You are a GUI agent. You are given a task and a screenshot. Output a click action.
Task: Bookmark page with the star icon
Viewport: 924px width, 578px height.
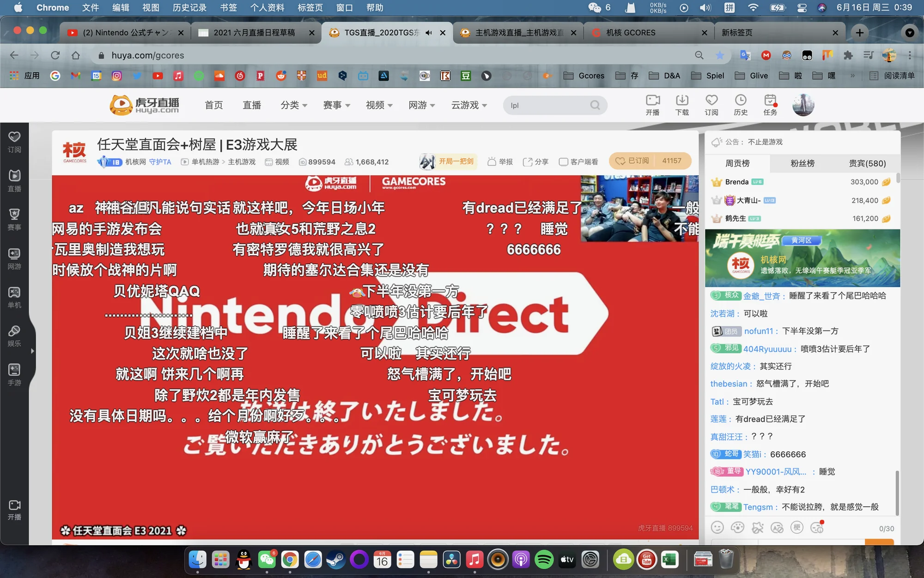pos(720,55)
